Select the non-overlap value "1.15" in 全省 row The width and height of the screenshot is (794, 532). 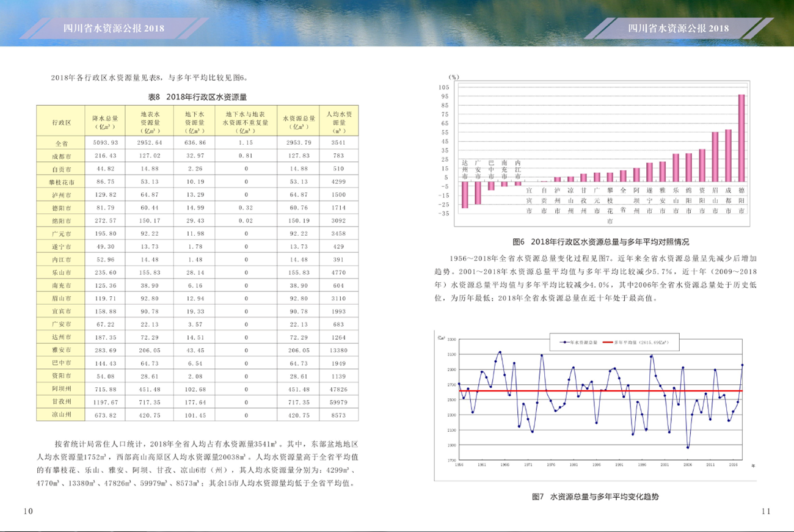pos(245,143)
